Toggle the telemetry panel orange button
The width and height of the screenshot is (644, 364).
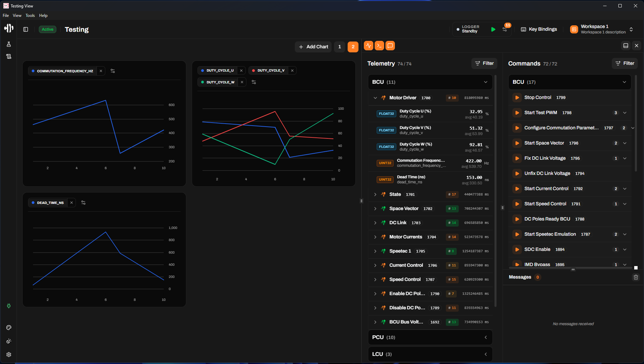pyautogui.click(x=369, y=46)
